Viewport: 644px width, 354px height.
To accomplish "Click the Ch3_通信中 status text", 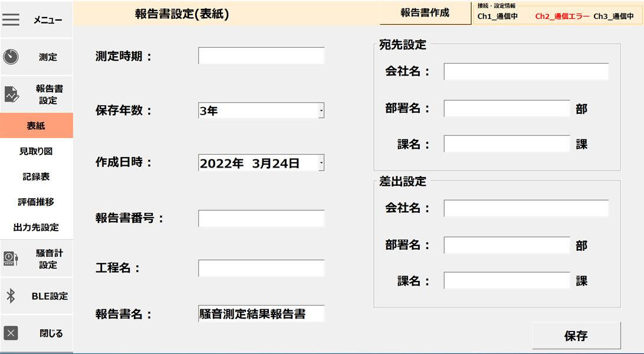I will (613, 17).
